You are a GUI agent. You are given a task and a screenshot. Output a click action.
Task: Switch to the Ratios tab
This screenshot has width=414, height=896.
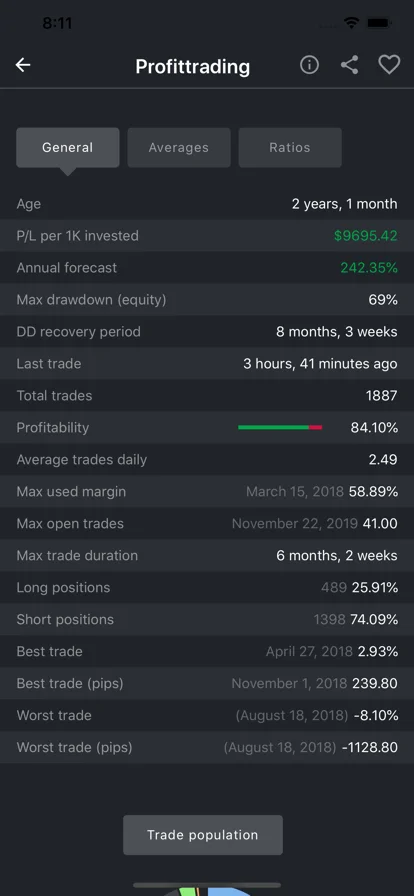point(290,147)
